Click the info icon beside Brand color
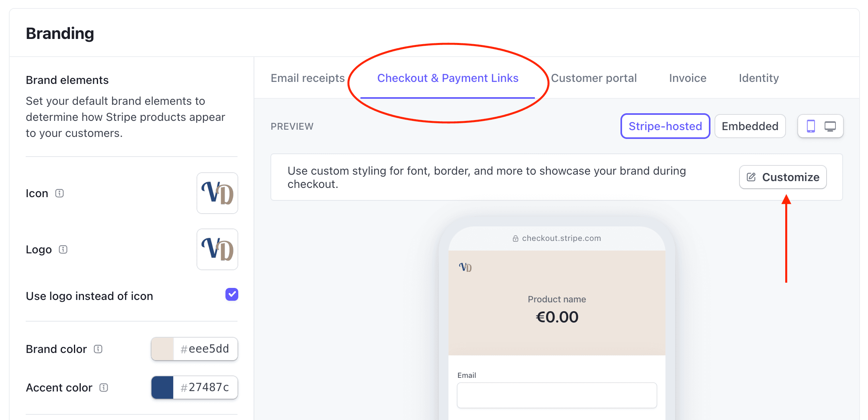Viewport: 868px width, 420px height. point(98,349)
